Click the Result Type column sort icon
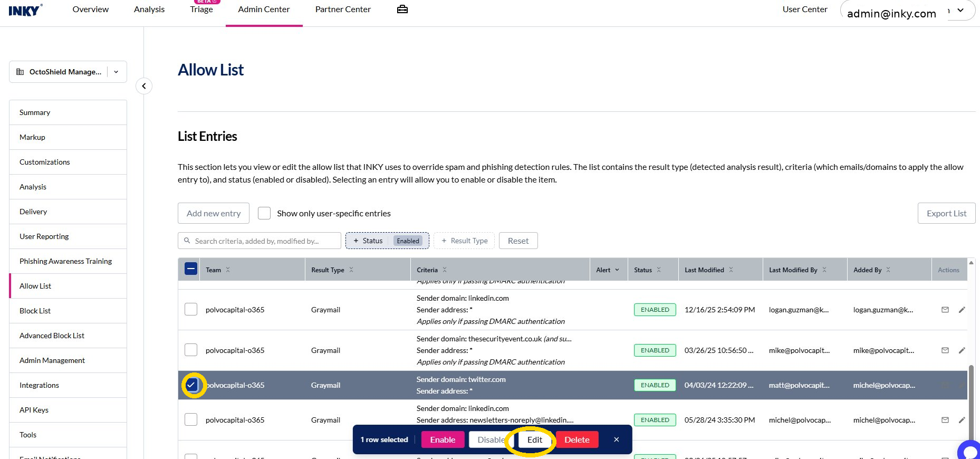Image resolution: width=980 pixels, height=459 pixels. [x=351, y=270]
